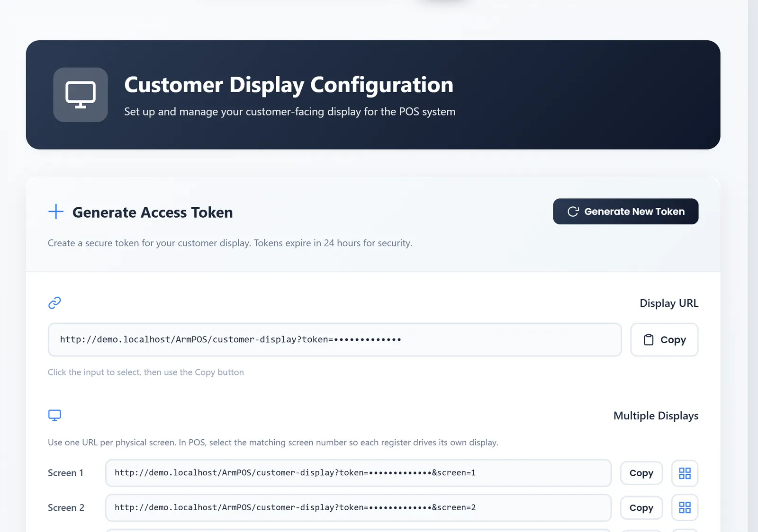Select the main Display URL input field
The height and width of the screenshot is (532, 758).
tap(334, 339)
